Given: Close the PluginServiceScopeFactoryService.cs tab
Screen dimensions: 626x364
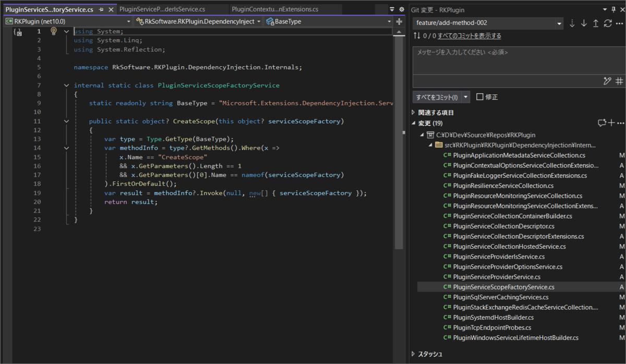Looking at the screenshot, I should click(x=111, y=9).
